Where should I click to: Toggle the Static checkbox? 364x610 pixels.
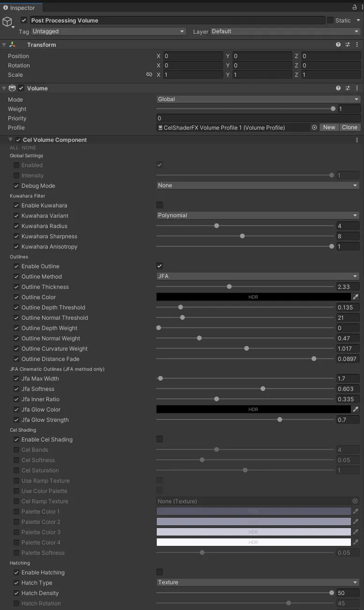pos(330,20)
